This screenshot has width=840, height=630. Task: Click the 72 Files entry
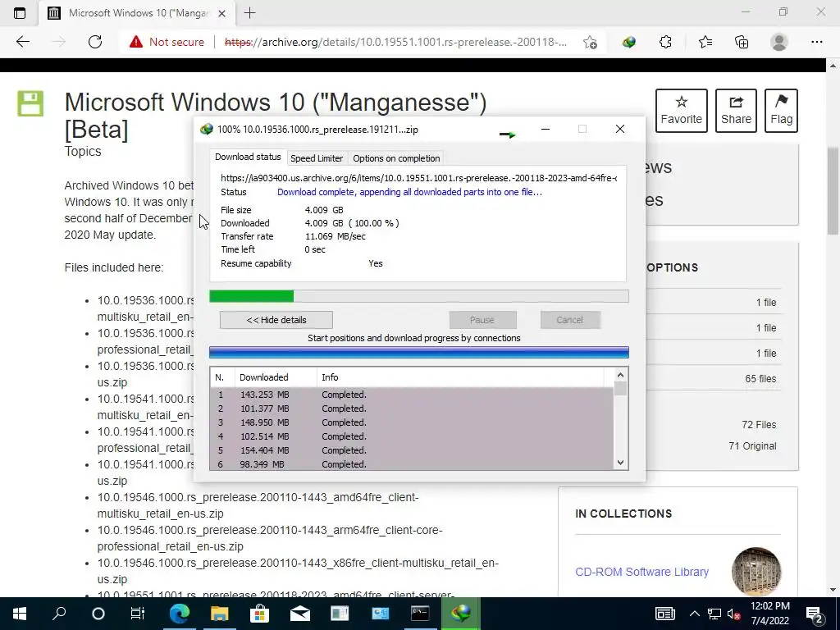tap(759, 425)
